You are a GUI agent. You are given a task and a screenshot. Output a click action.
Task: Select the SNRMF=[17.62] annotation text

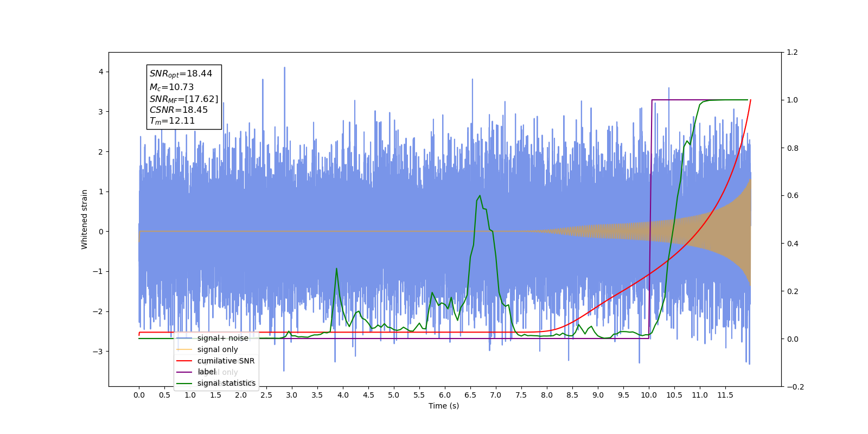coord(184,99)
